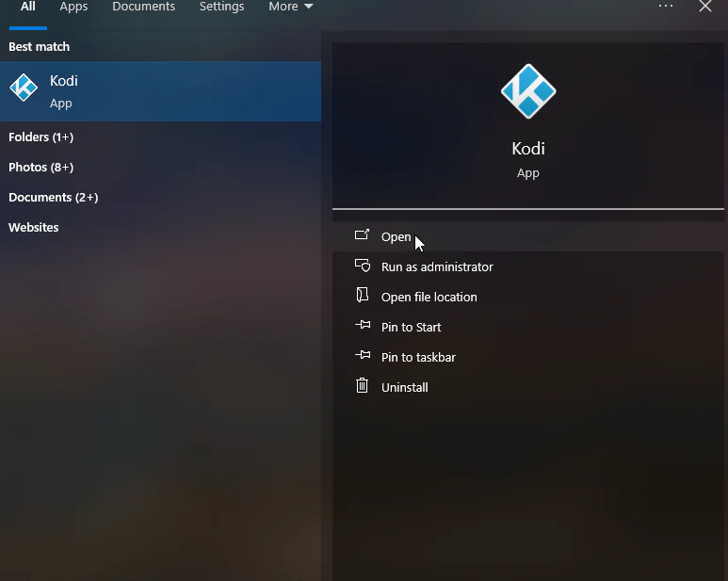This screenshot has height=581, width=728.
Task: Click the Open file location icon
Action: coord(363,295)
